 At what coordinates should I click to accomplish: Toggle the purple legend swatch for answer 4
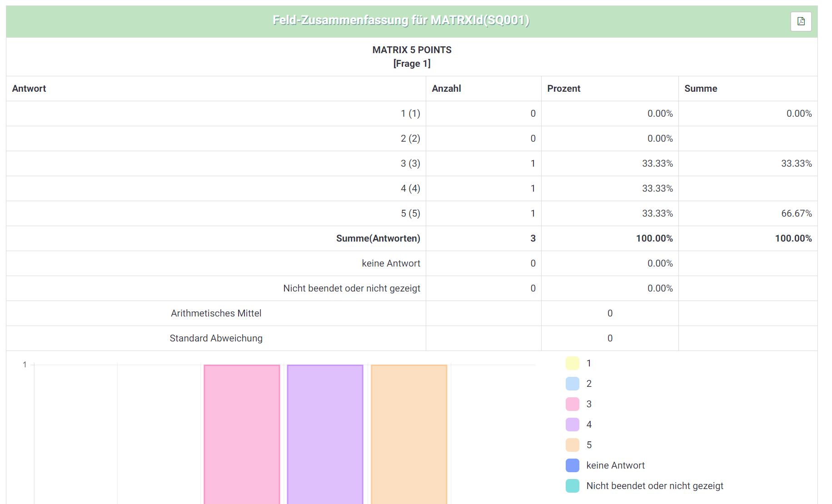pos(572,425)
